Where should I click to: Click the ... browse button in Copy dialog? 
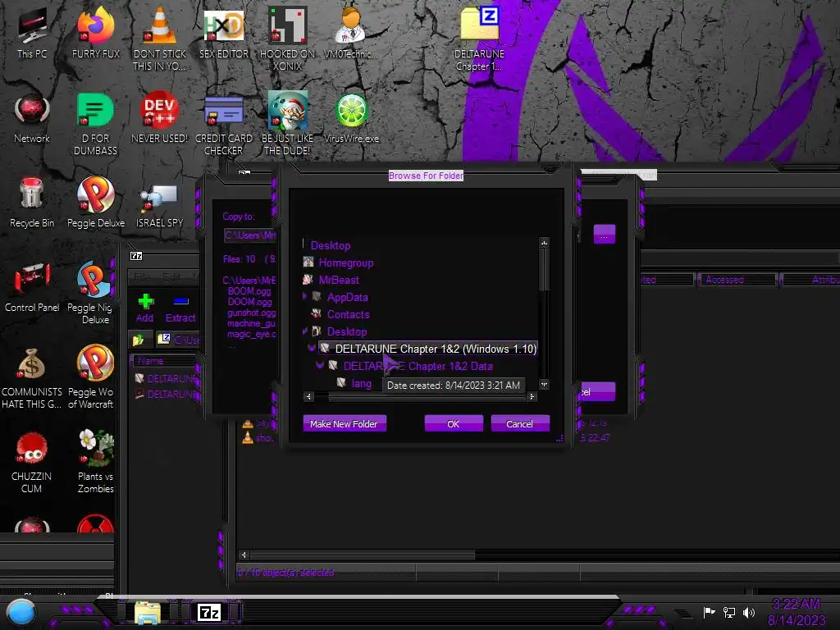coord(605,235)
